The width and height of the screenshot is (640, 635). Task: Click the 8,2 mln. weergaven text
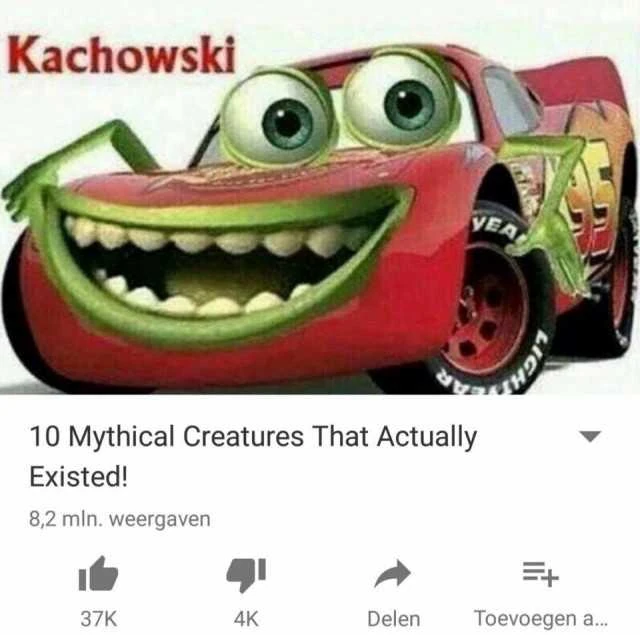(120, 520)
